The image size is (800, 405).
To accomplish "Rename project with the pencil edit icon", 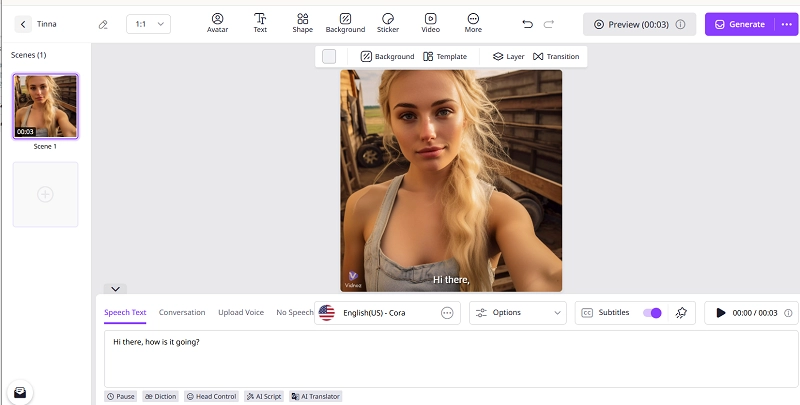I will 103,24.
